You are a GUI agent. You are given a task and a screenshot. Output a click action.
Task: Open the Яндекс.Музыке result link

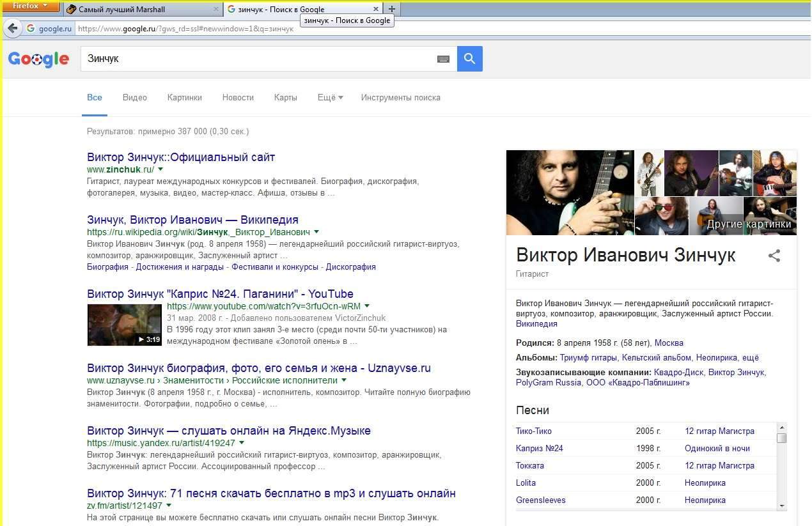coord(228,431)
